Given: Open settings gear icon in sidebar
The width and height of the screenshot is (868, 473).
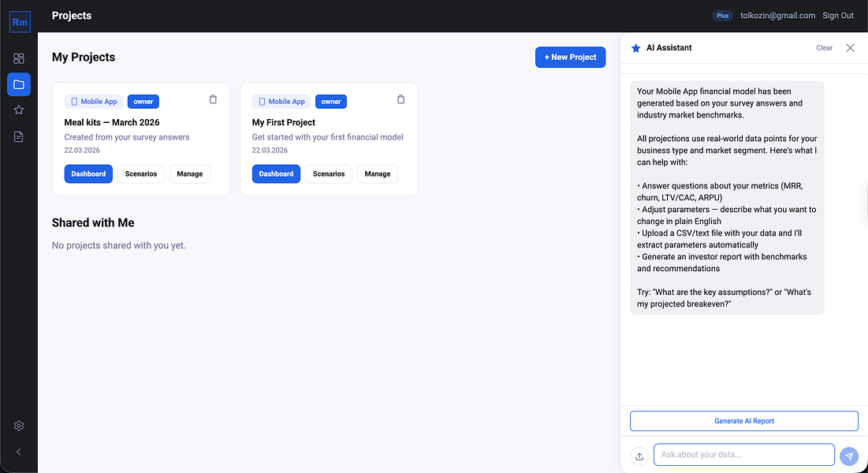Looking at the screenshot, I should [19, 426].
